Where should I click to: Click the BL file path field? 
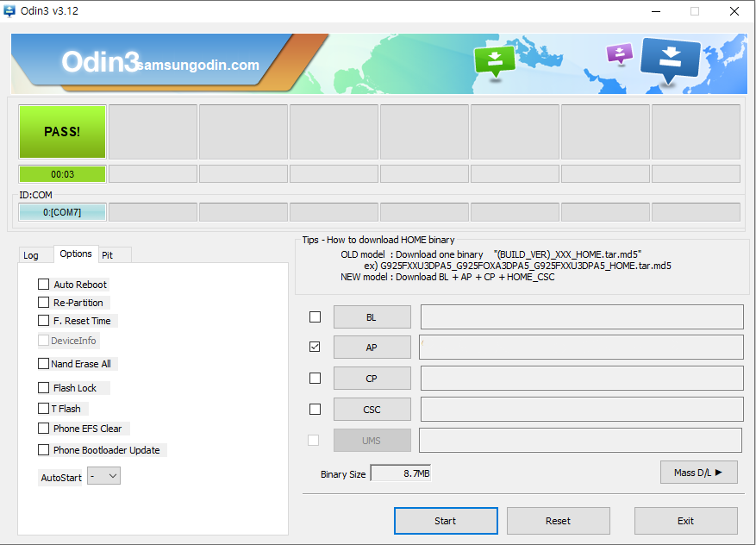[582, 316]
